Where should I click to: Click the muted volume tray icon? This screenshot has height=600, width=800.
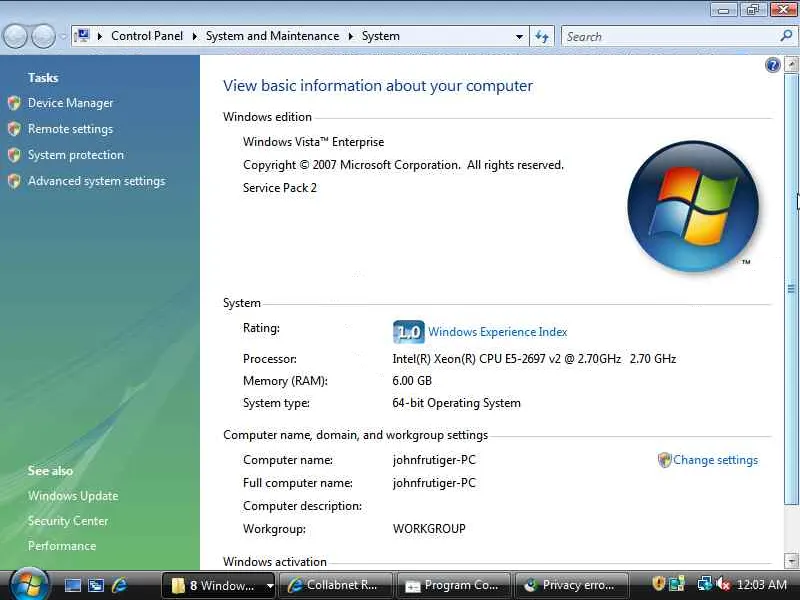coord(723,584)
